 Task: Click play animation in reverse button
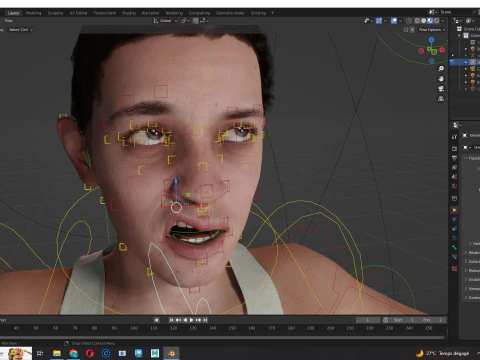[185, 320]
